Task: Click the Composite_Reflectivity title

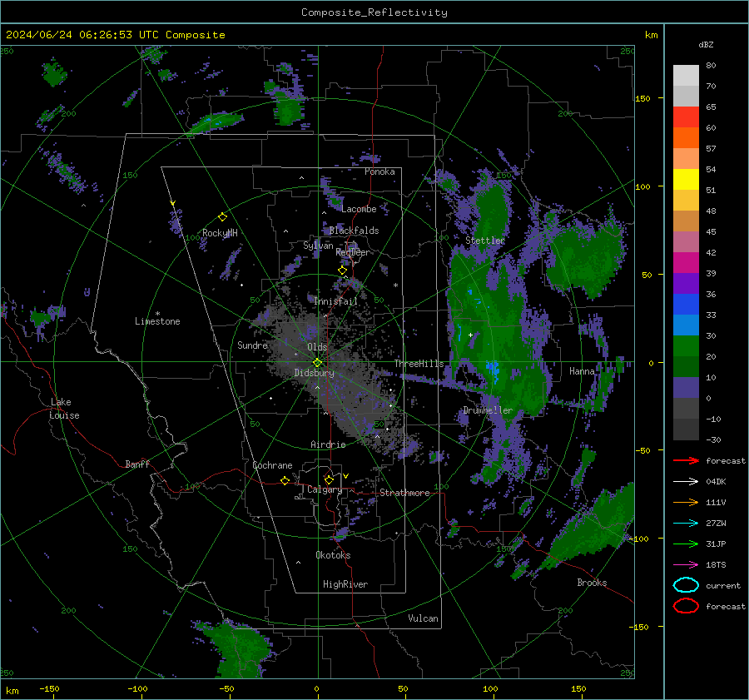Action: 374,12
